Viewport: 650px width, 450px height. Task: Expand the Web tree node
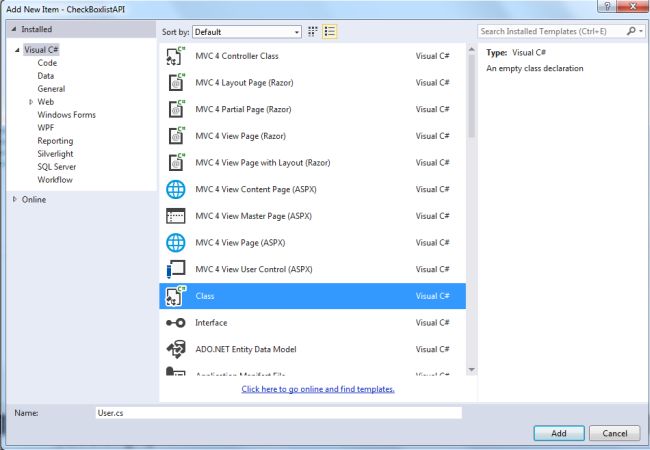(31, 102)
